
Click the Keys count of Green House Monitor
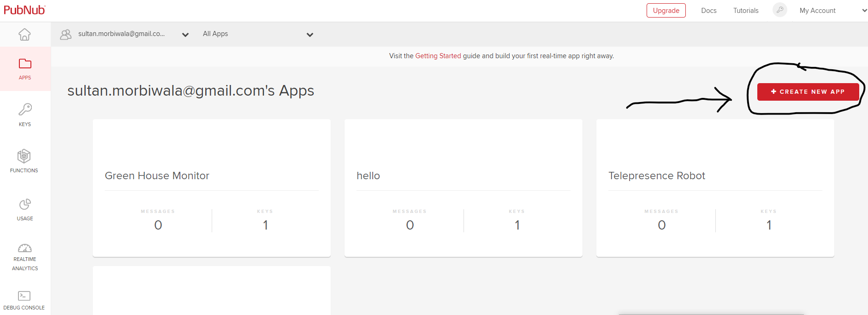(x=265, y=225)
